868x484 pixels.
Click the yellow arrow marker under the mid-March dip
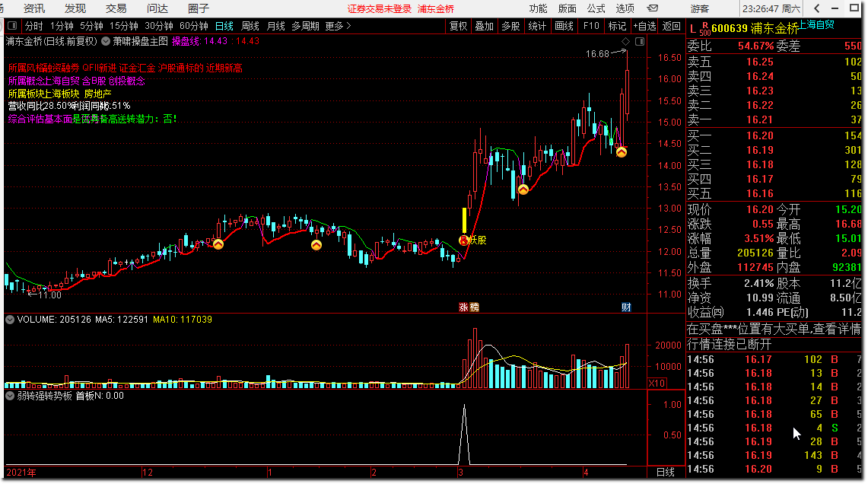(x=523, y=189)
